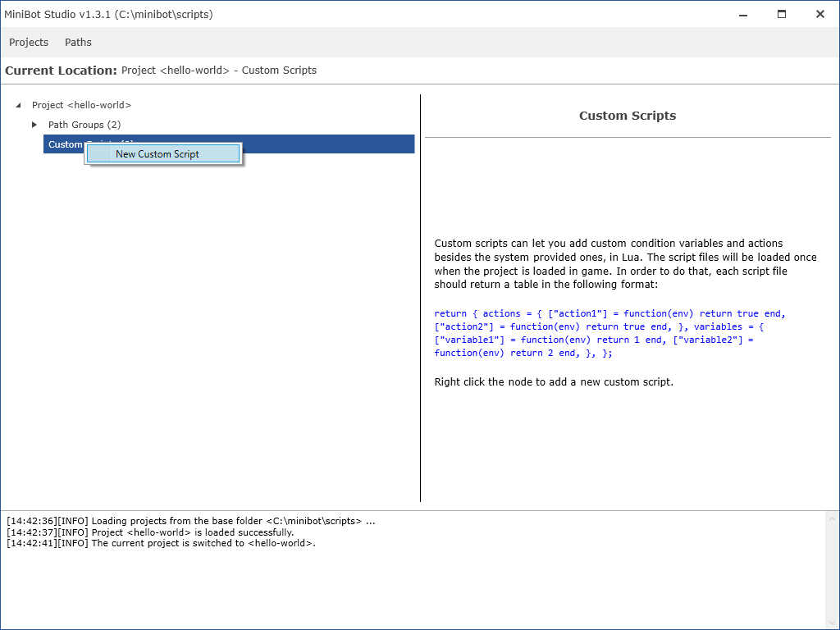Click the log line 'current project is switched'
Screen dimensions: 840x630
point(162,543)
